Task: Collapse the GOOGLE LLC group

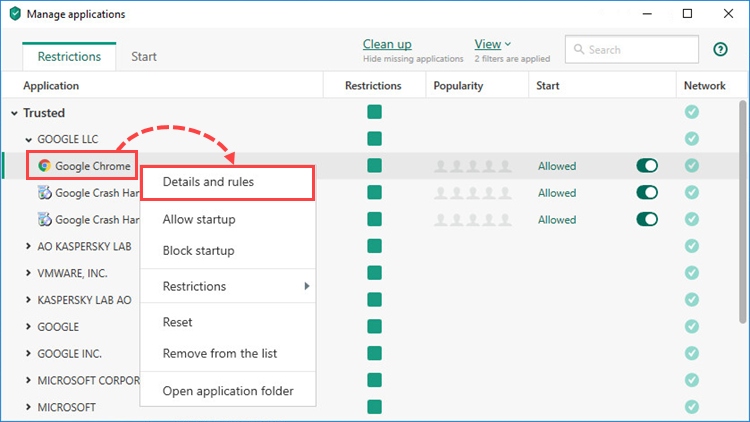Action: pyautogui.click(x=29, y=140)
